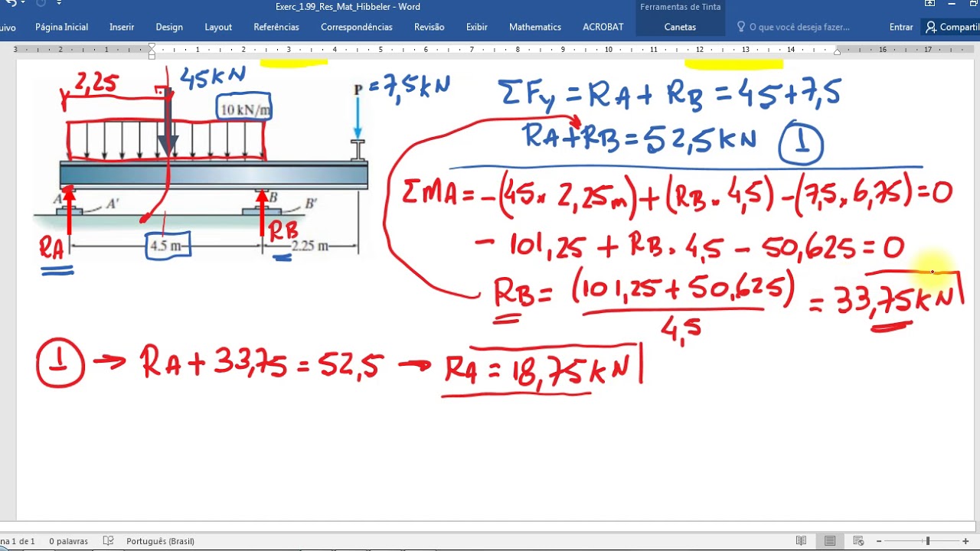Open the Canetas ink tools tab

pos(680,27)
